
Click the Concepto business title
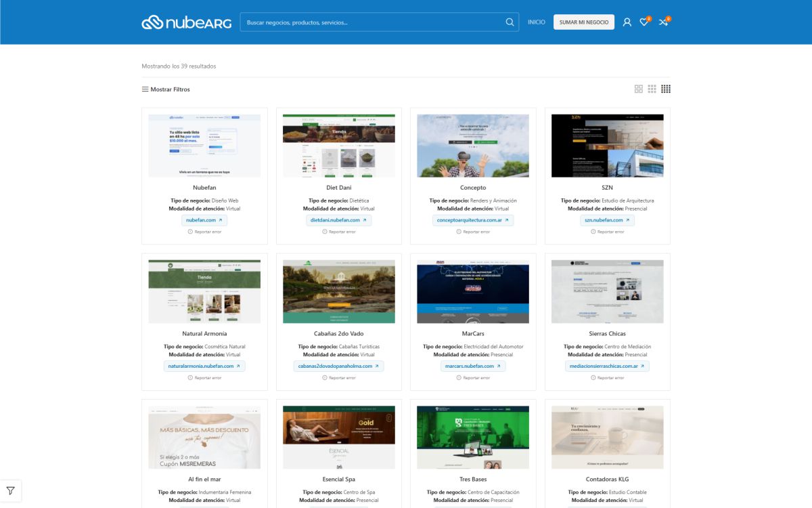473,188
